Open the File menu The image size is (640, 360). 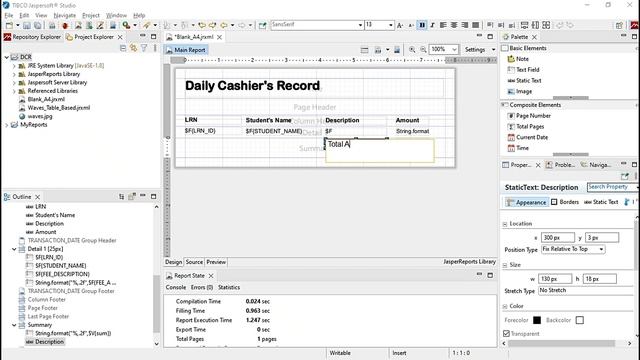click(x=9, y=16)
